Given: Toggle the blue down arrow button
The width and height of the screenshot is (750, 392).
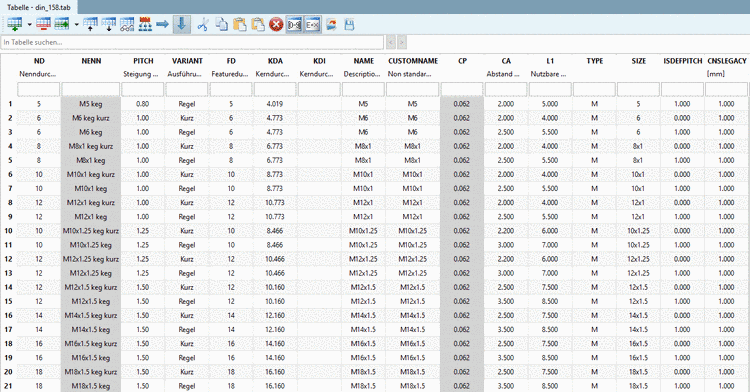Looking at the screenshot, I should tap(181, 24).
